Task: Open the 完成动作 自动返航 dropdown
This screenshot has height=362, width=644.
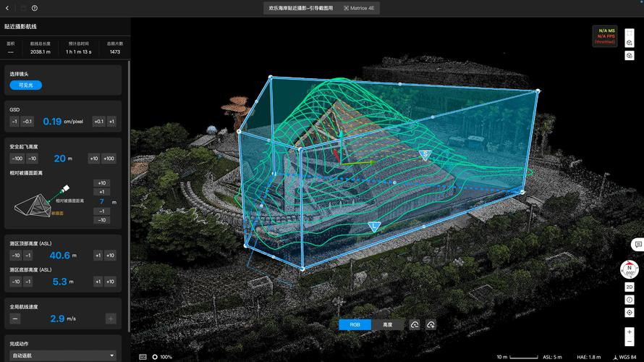Action: (62, 355)
